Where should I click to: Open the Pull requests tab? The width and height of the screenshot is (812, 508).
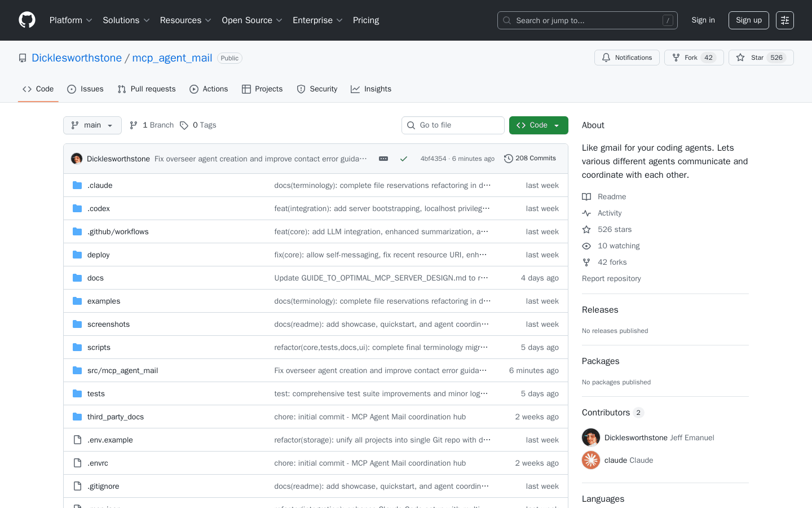point(147,89)
